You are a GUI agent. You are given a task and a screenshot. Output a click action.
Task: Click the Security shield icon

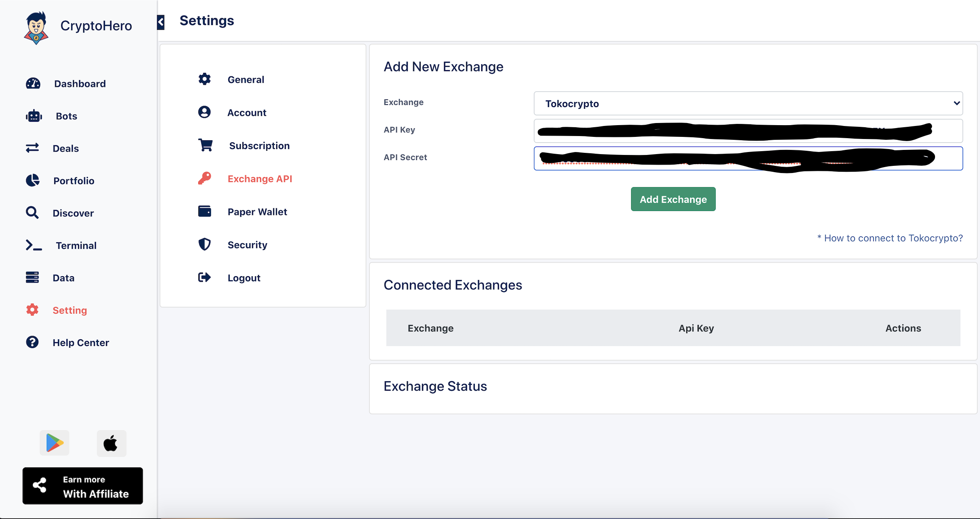click(x=205, y=244)
